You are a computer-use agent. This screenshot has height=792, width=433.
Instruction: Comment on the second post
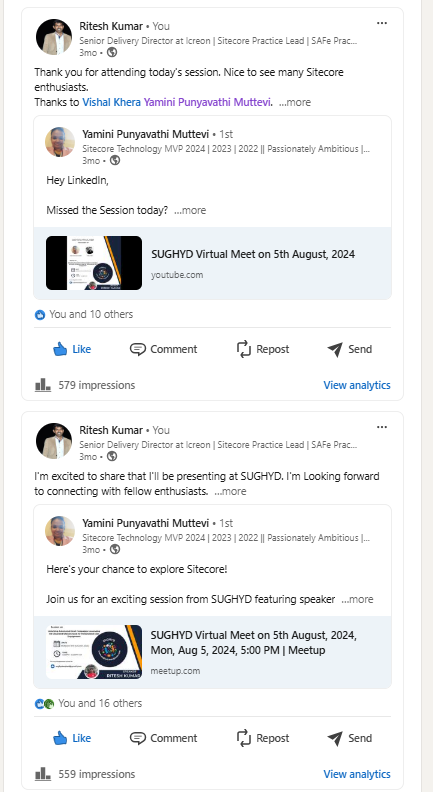click(163, 738)
